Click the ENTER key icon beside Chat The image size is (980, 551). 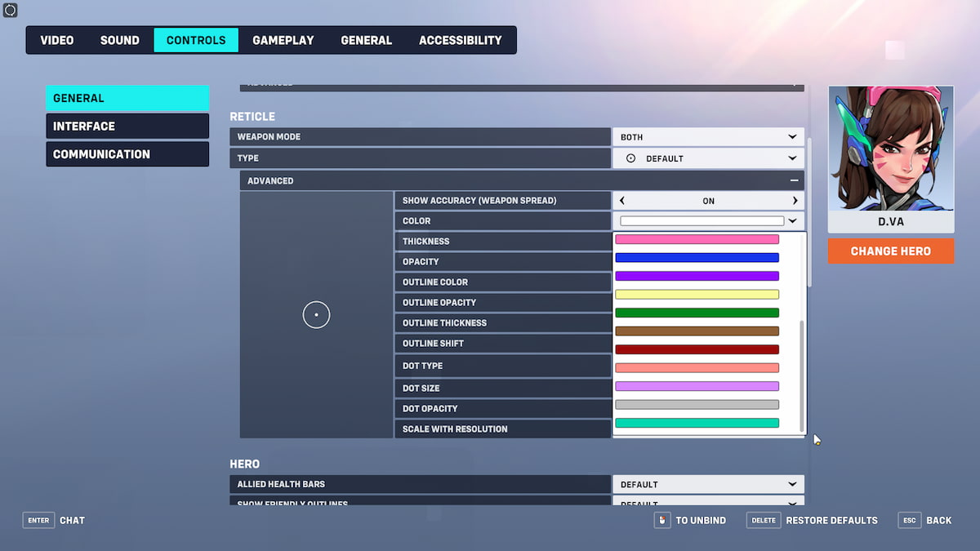click(38, 520)
